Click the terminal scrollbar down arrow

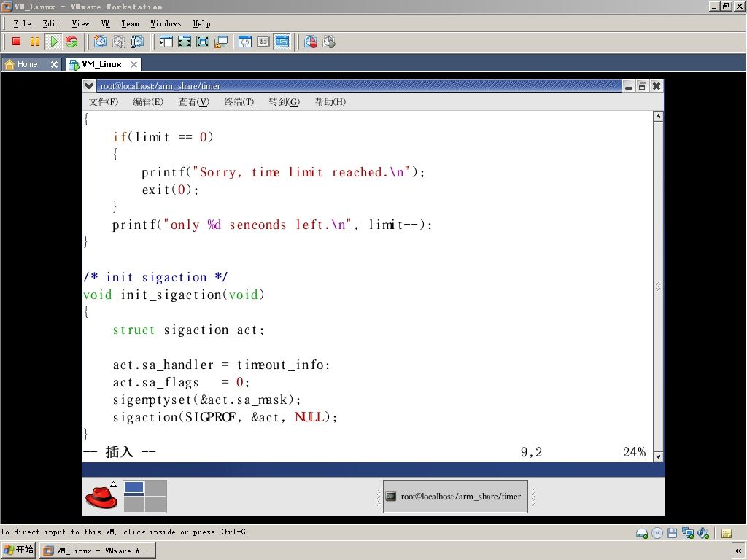(x=658, y=456)
